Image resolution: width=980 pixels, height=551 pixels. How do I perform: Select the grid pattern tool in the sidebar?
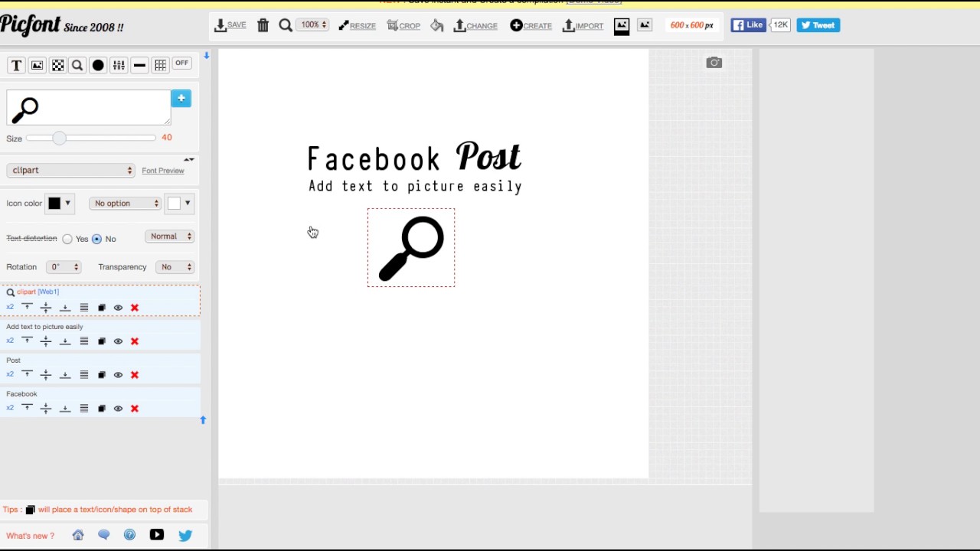click(x=160, y=64)
